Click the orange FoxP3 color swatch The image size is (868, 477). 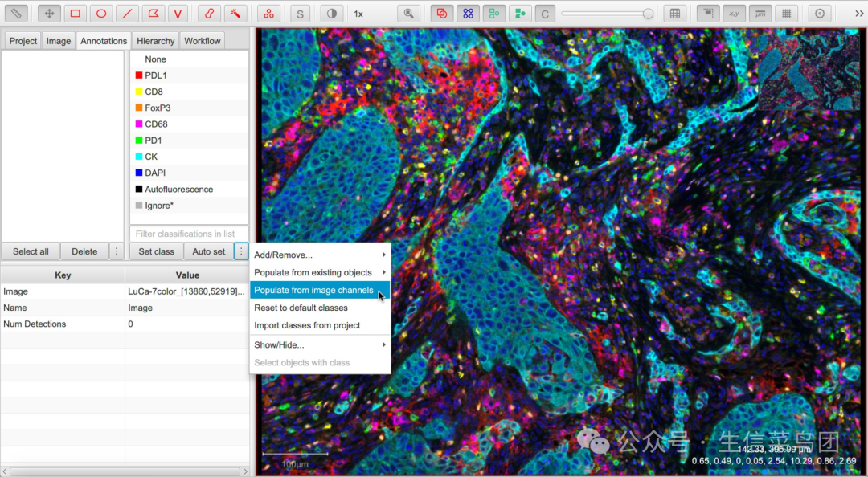pos(139,108)
